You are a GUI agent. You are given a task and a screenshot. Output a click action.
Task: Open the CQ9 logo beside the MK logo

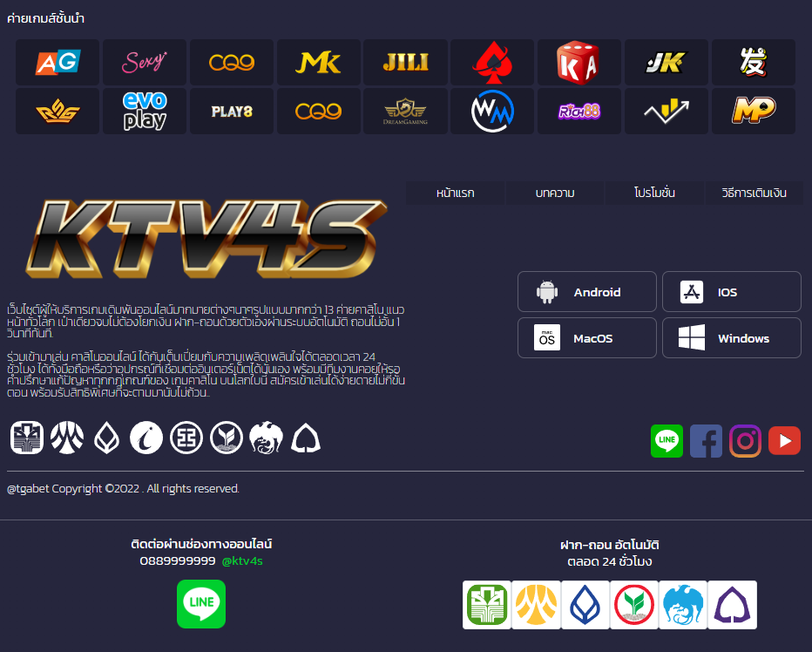(232, 62)
